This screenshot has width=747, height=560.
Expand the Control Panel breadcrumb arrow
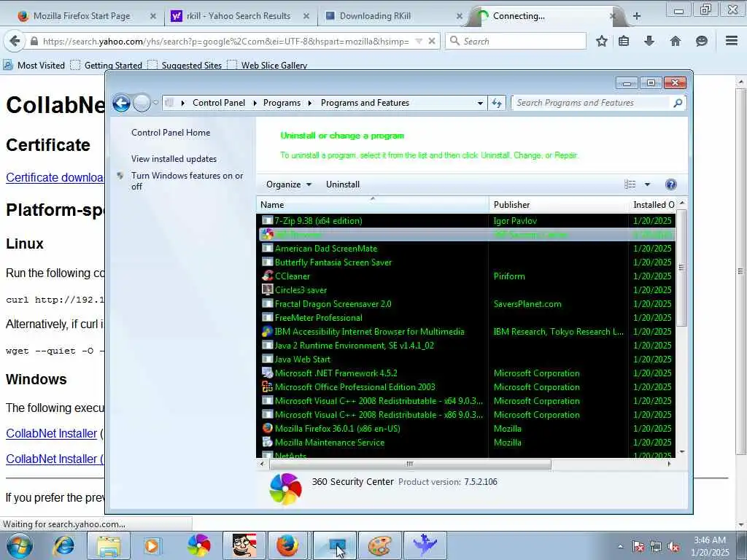[255, 103]
